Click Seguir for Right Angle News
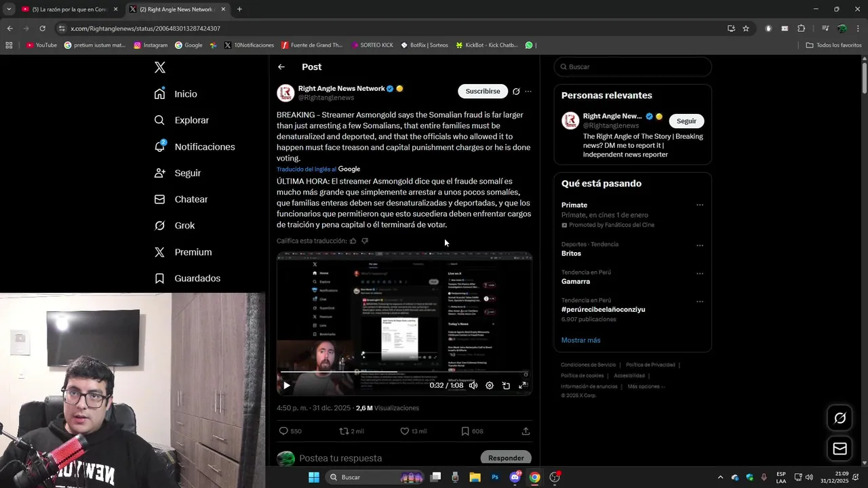Image resolution: width=868 pixels, height=488 pixels. pyautogui.click(x=686, y=121)
